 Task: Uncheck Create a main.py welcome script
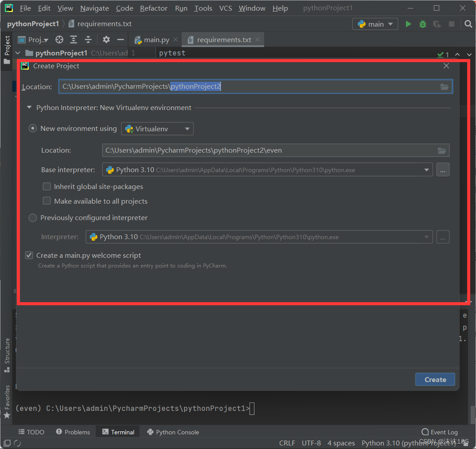(29, 256)
